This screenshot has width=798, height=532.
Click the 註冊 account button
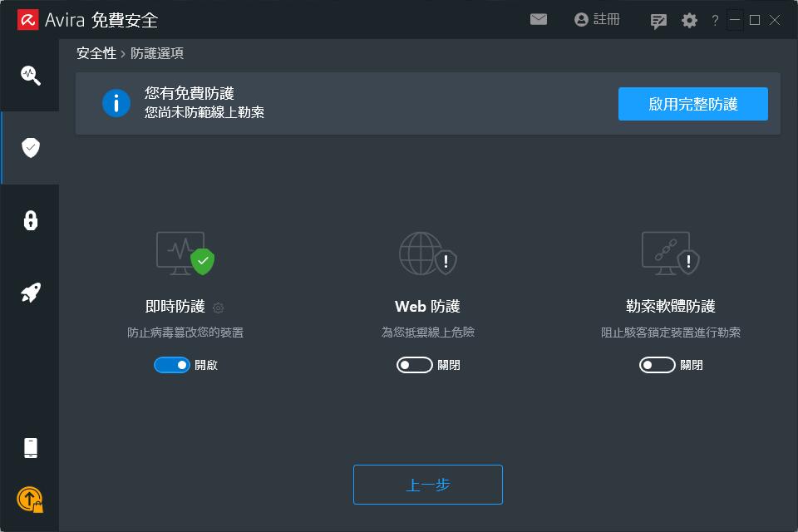(597, 19)
